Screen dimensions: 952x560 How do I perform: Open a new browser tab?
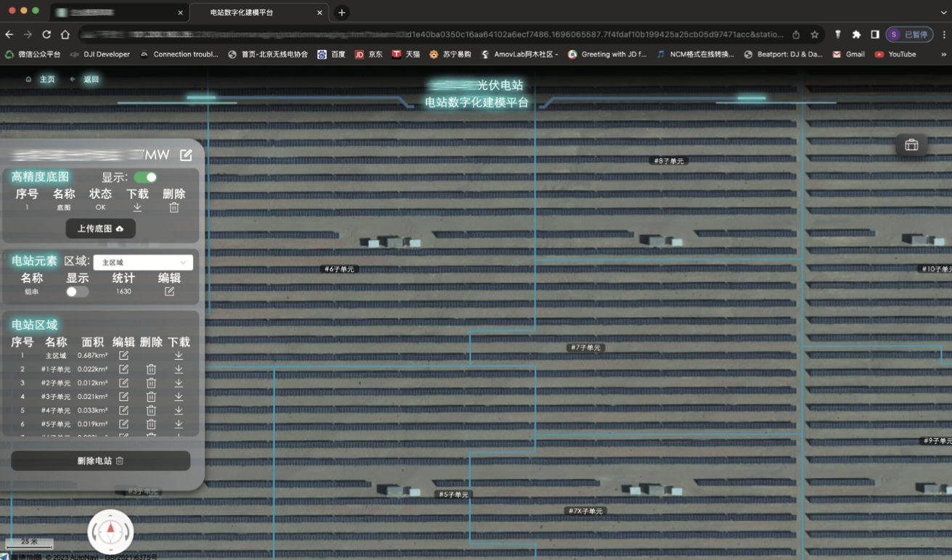tap(342, 12)
